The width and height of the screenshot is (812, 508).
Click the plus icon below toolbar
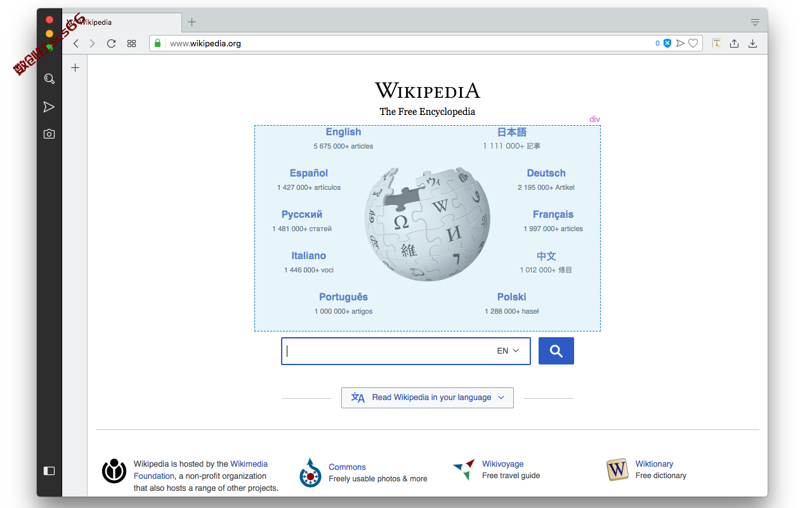coord(75,67)
